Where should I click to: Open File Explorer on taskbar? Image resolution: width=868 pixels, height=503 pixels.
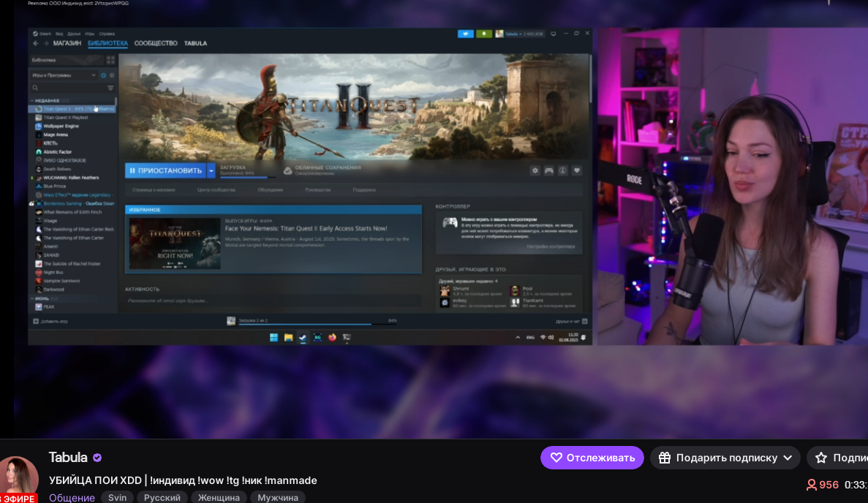click(x=288, y=337)
